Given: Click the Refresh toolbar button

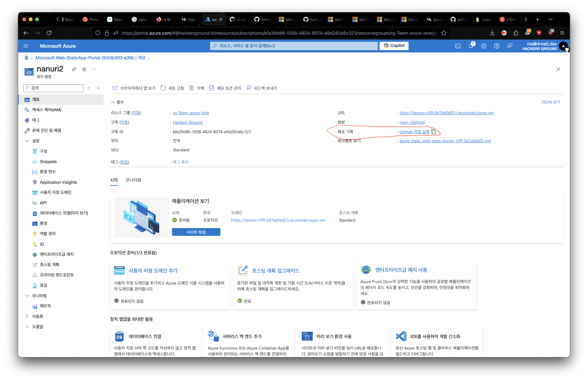Looking at the screenshot, I should click(x=172, y=88).
